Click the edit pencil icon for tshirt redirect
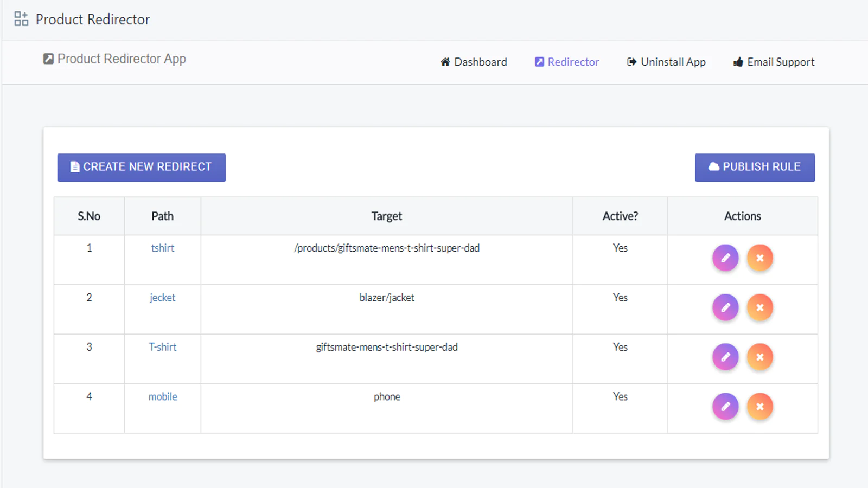 click(x=725, y=258)
